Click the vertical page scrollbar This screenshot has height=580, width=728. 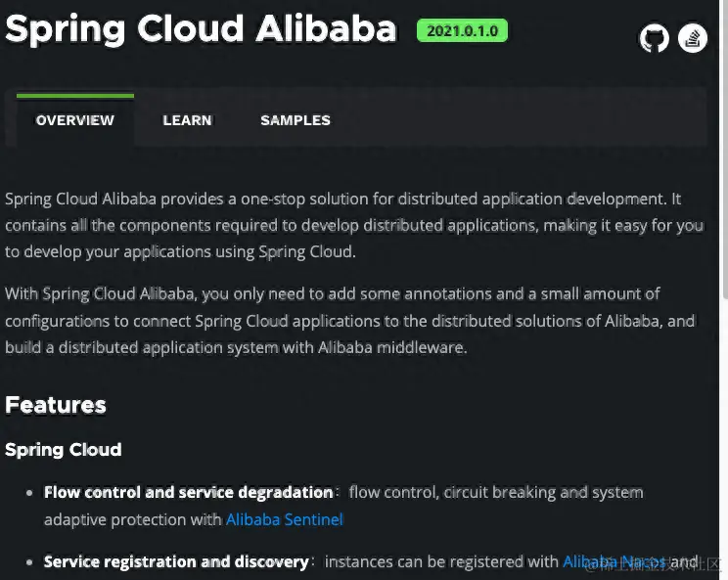pos(723,147)
